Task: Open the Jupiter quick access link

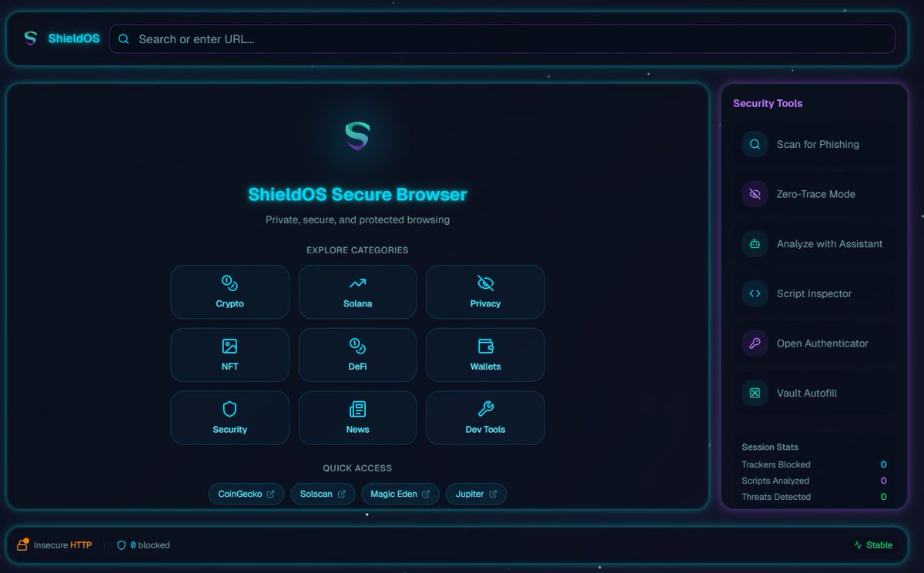Action: click(476, 494)
